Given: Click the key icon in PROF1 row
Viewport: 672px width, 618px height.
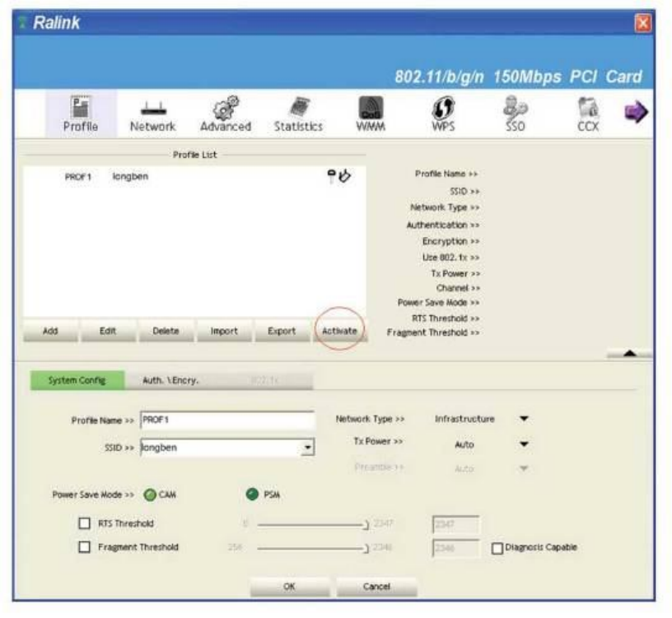Looking at the screenshot, I should (331, 175).
